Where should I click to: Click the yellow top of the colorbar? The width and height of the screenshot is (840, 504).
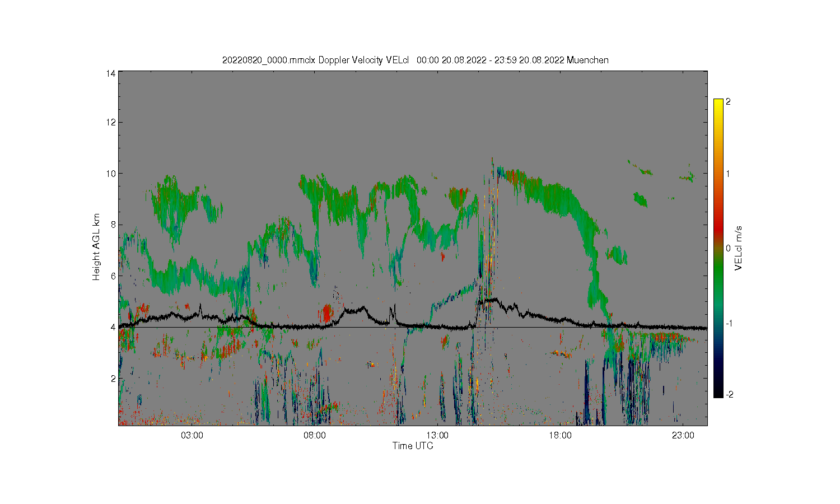tap(718, 104)
